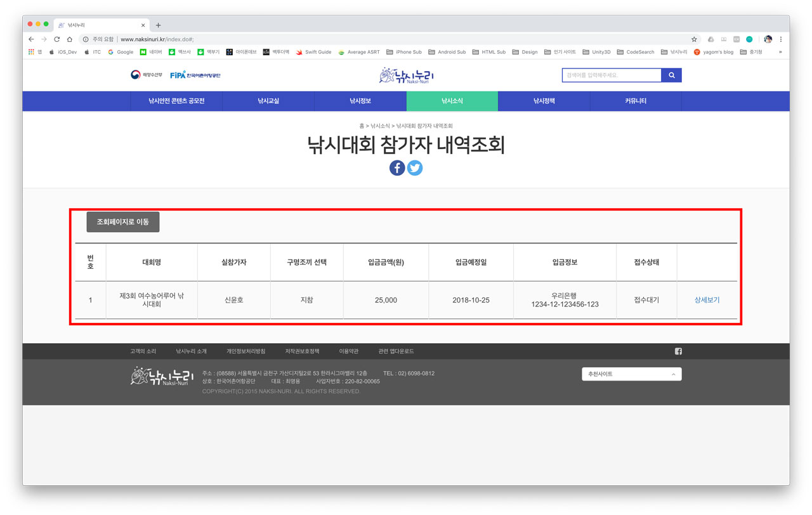The width and height of the screenshot is (812, 515).
Task: Open the 이용약관 footer link
Action: [349, 351]
